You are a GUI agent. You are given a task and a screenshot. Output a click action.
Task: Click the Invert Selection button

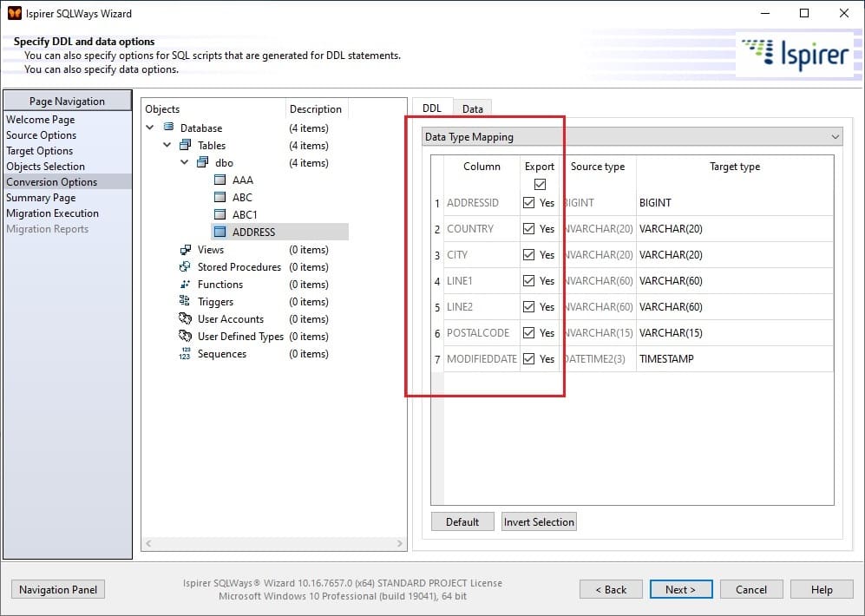[539, 521]
